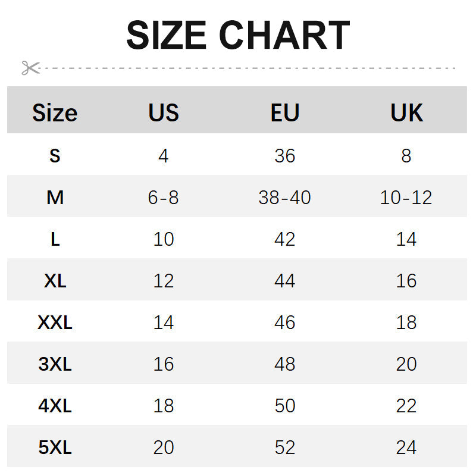Click the XXL size row label
The image size is (476, 476).
tap(55, 322)
